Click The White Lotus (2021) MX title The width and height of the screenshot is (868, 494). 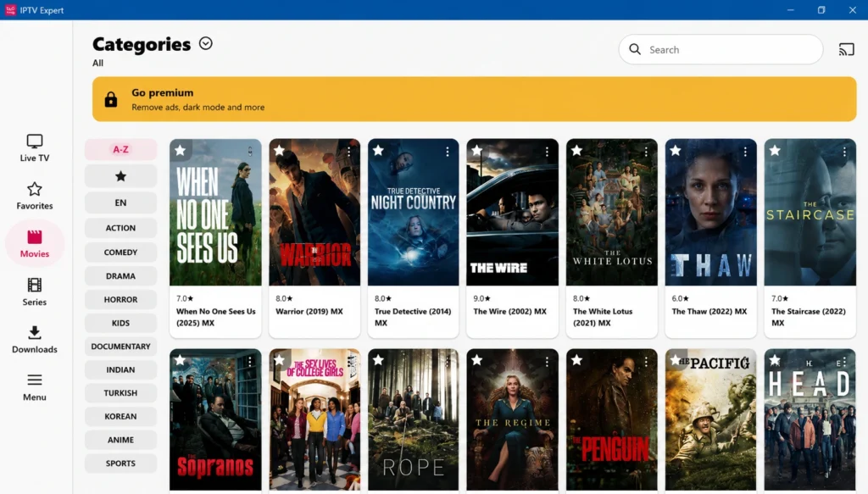click(x=603, y=317)
